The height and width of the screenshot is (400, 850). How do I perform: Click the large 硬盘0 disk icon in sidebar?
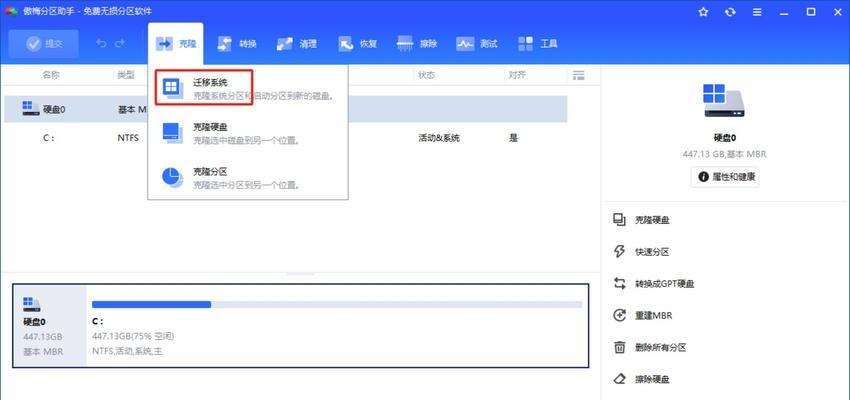[x=724, y=101]
